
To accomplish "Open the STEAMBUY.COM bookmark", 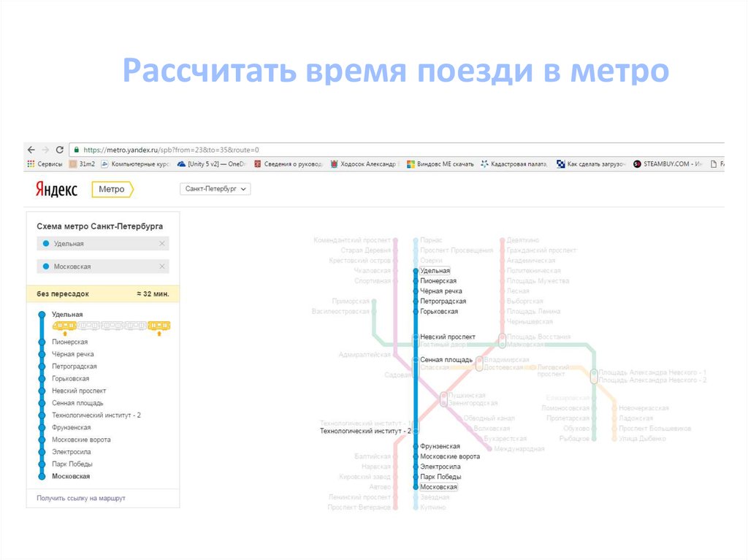I will (x=666, y=164).
